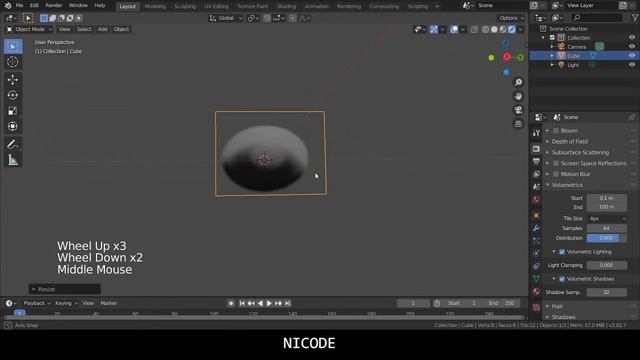Click the red X axis gizmo
Viewport: 640px width, 360px height.
[x=507, y=57]
